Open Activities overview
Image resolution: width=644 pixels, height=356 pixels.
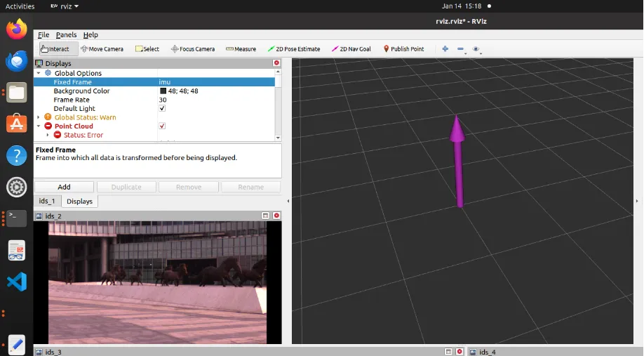[20, 6]
